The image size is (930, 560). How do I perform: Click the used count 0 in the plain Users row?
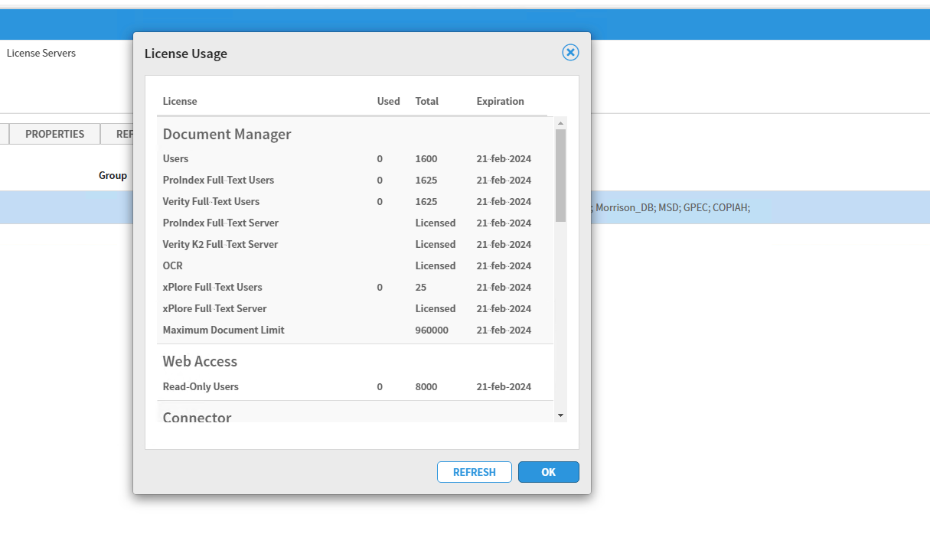coord(380,158)
